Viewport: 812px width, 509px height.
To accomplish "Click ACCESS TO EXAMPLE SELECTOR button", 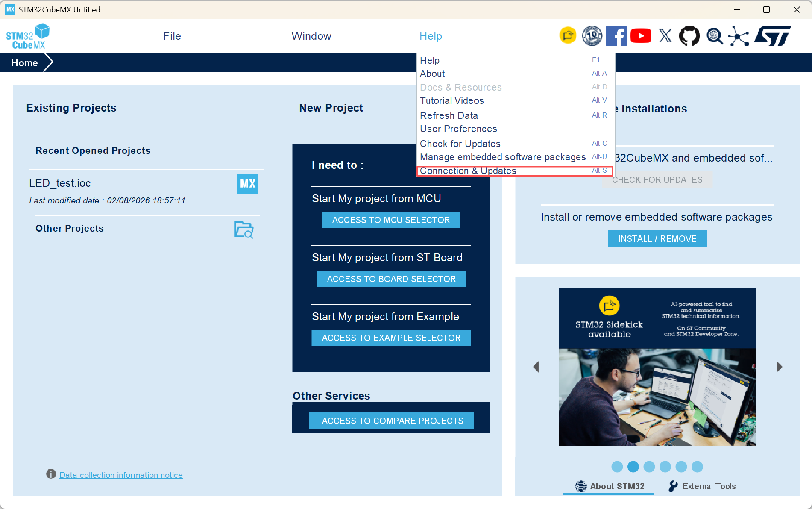I will [391, 338].
